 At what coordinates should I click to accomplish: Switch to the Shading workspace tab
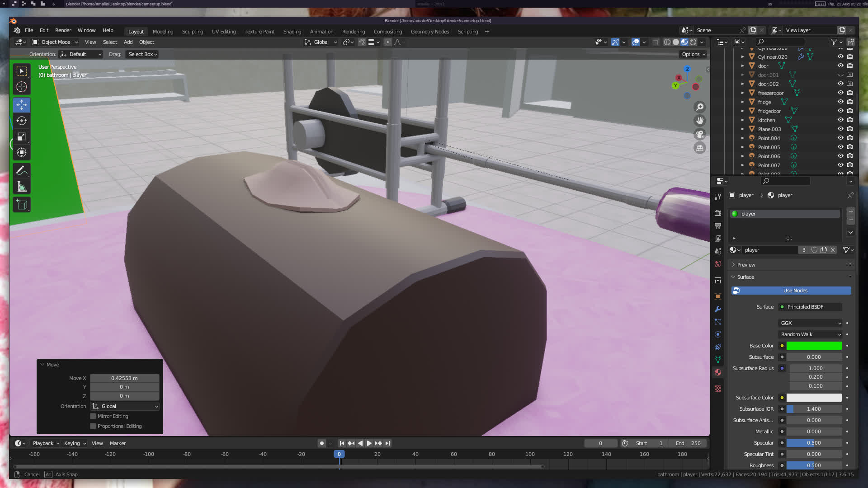(x=292, y=32)
